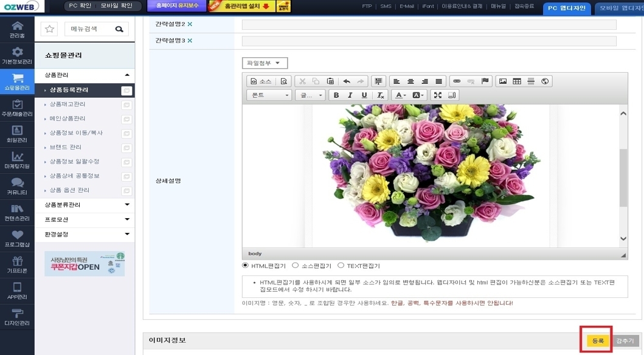The width and height of the screenshot is (644, 355).
Task: Choose the TEXT편집기 radio option
Action: pos(341,266)
